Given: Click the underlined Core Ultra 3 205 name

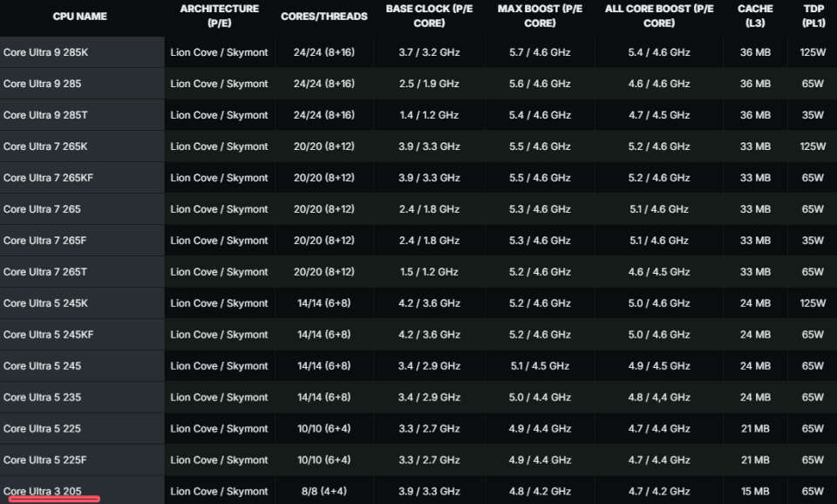Looking at the screenshot, I should (43, 492).
